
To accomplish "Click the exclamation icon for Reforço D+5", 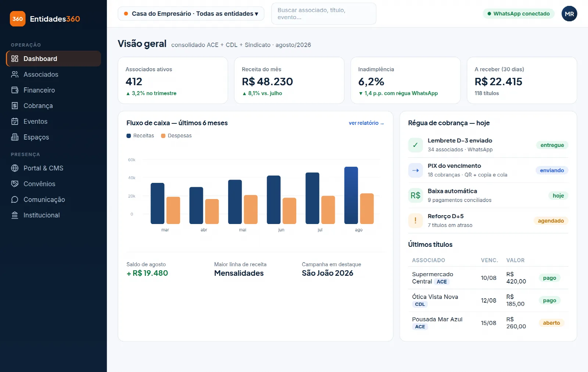I will click(415, 221).
